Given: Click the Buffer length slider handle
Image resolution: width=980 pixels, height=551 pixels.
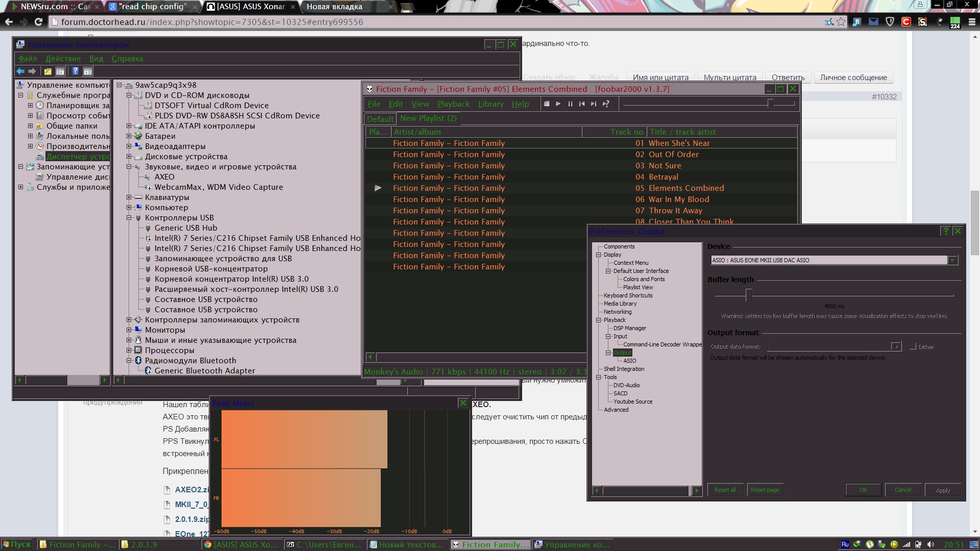Looking at the screenshot, I should 749,295.
